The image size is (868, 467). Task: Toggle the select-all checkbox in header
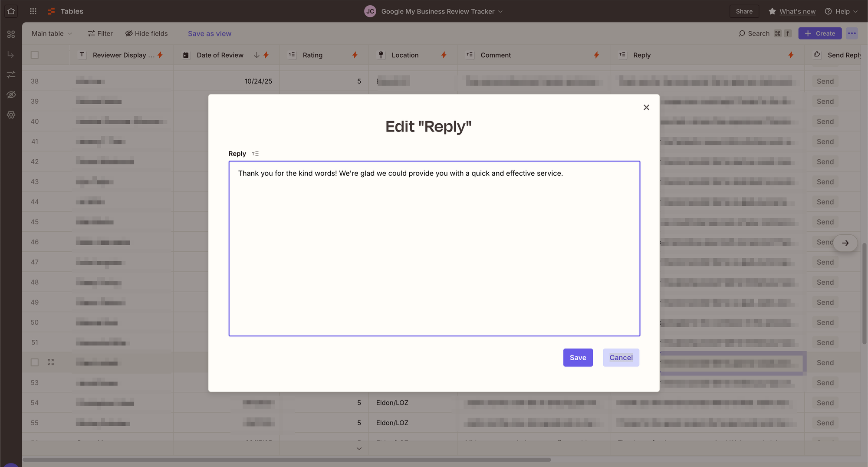coord(35,55)
